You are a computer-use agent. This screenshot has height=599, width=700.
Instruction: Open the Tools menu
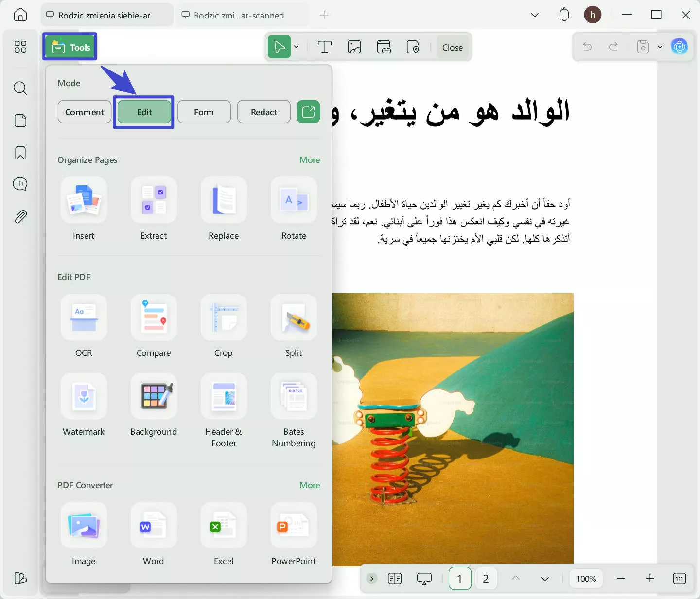click(70, 47)
